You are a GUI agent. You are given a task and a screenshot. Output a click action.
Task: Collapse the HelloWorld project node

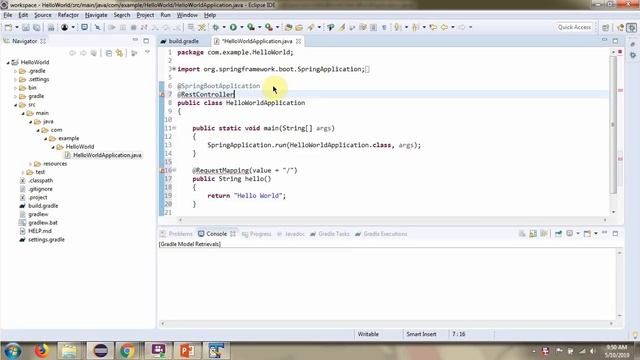pos(8,62)
